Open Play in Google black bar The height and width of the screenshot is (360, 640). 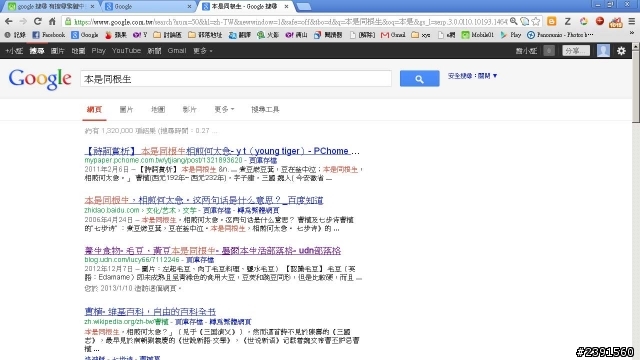pos(98,51)
